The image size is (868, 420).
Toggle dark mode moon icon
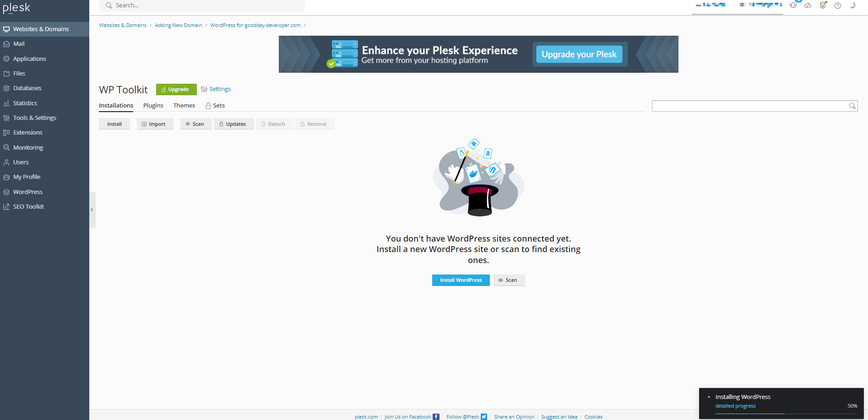pos(852,5)
